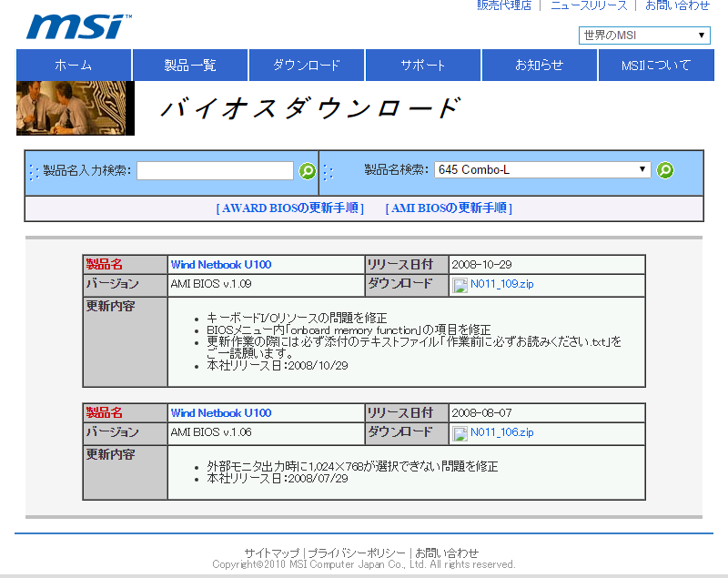Click キーボードI/Oリソースの問題を修正 note
Viewport: 728px width, 578px height.
(297, 318)
